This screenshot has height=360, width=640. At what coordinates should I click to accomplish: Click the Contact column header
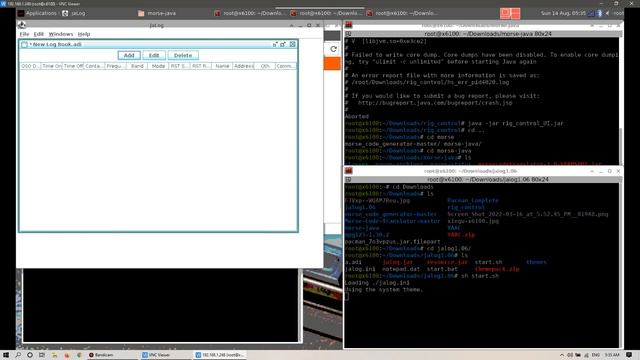(x=94, y=66)
